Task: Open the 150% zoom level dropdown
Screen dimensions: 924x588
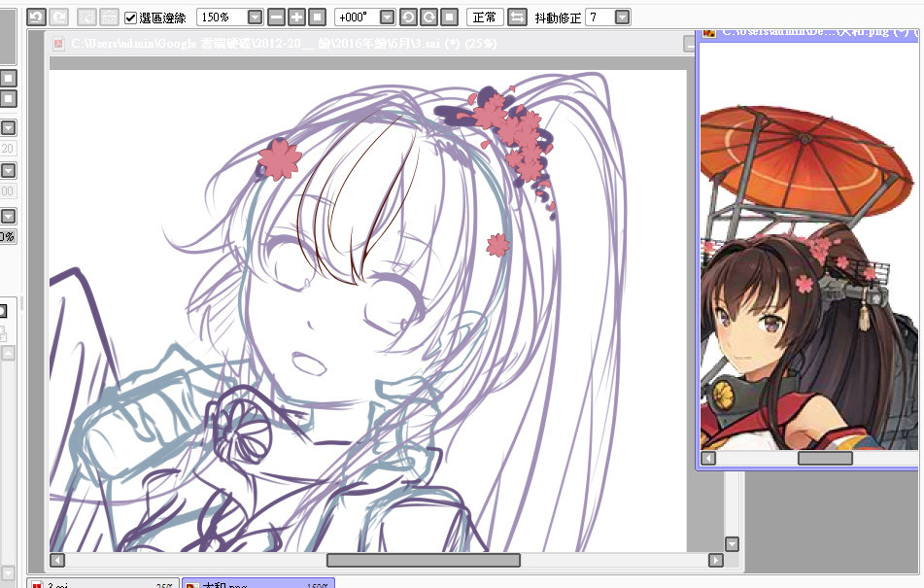Action: [255, 17]
